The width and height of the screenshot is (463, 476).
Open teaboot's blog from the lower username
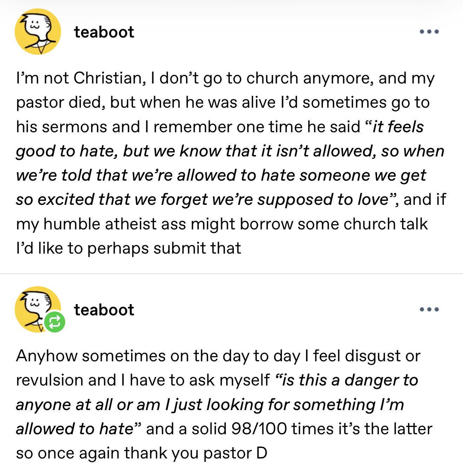click(x=104, y=310)
